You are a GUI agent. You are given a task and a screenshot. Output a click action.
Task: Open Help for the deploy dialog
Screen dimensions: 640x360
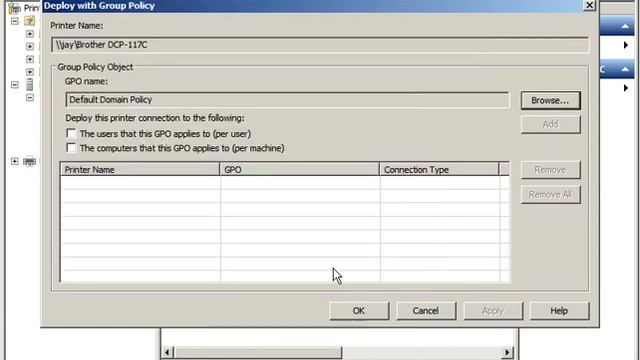point(559,311)
